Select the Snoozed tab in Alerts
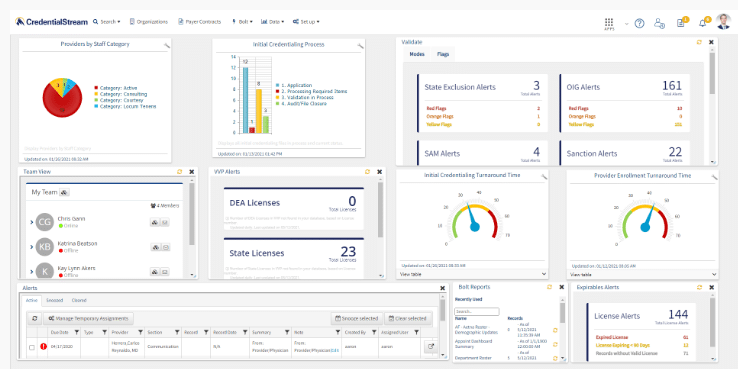 [x=55, y=300]
